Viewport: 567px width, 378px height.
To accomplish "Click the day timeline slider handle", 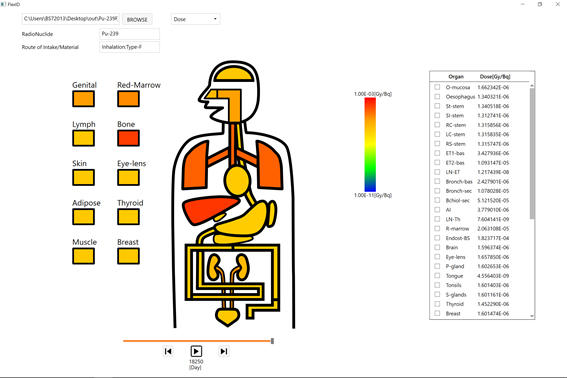I will click(272, 341).
